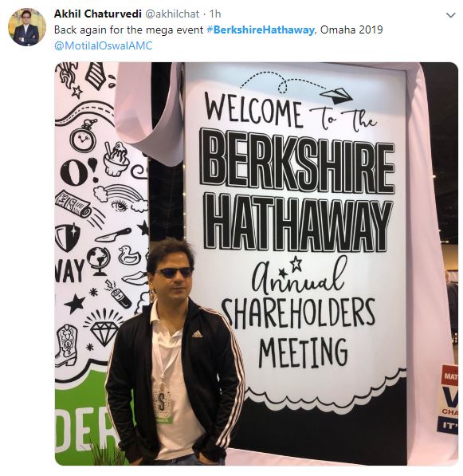
Task: Open the 1h tweet timestamp
Action: [x=215, y=14]
